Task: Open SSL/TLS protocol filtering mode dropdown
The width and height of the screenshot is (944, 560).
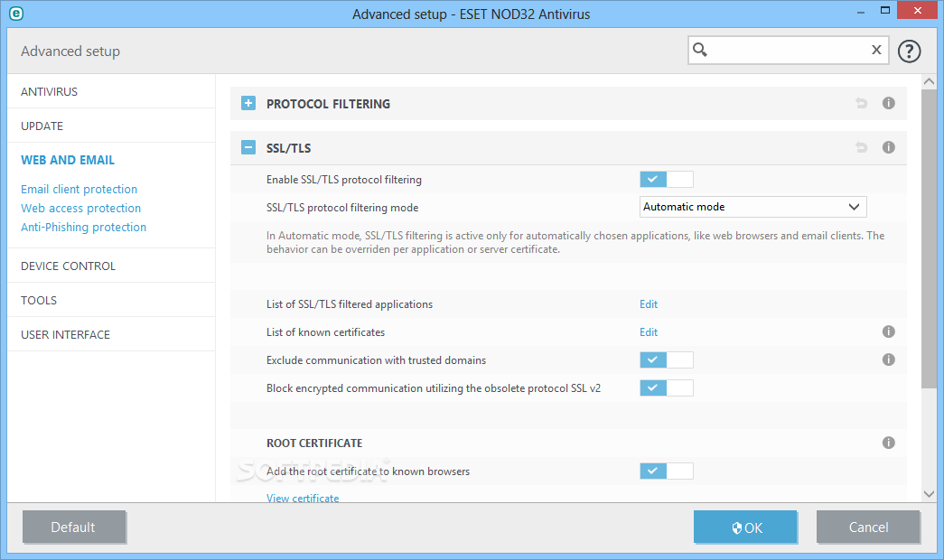Action: (752, 207)
